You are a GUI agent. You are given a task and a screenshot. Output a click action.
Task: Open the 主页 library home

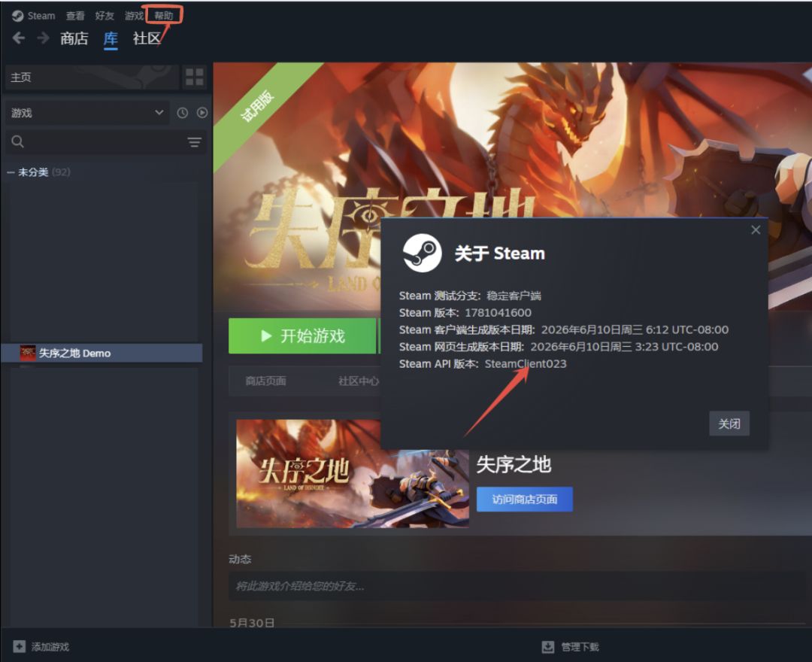pos(92,77)
